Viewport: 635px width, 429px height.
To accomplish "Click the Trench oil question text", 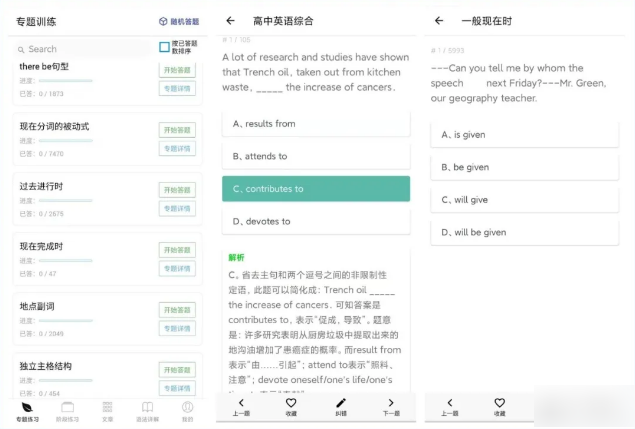I will pos(315,72).
